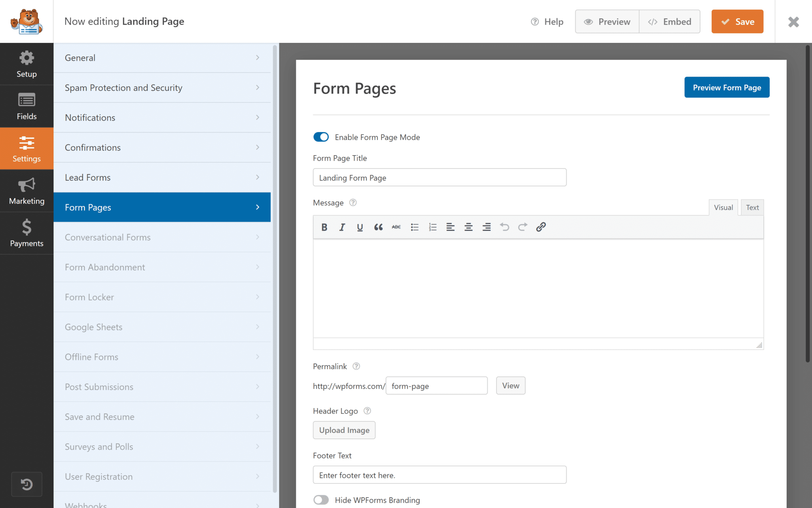
Task: Apply bold formatting in the Message editor
Action: point(324,227)
